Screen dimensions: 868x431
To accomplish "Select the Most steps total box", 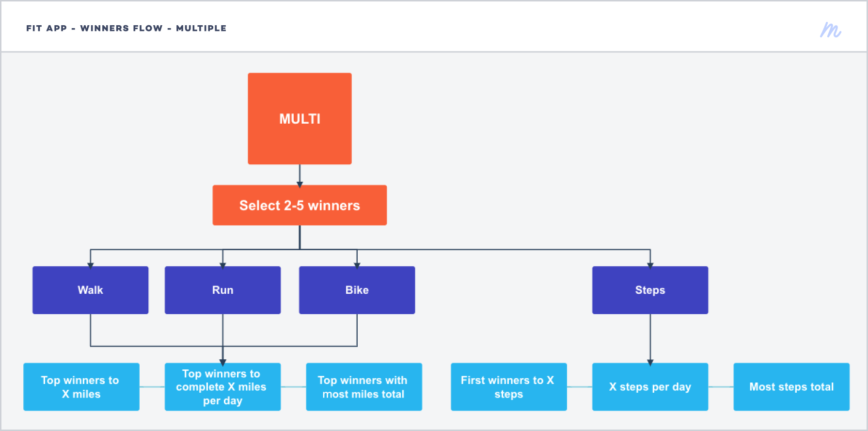I will [x=791, y=387].
